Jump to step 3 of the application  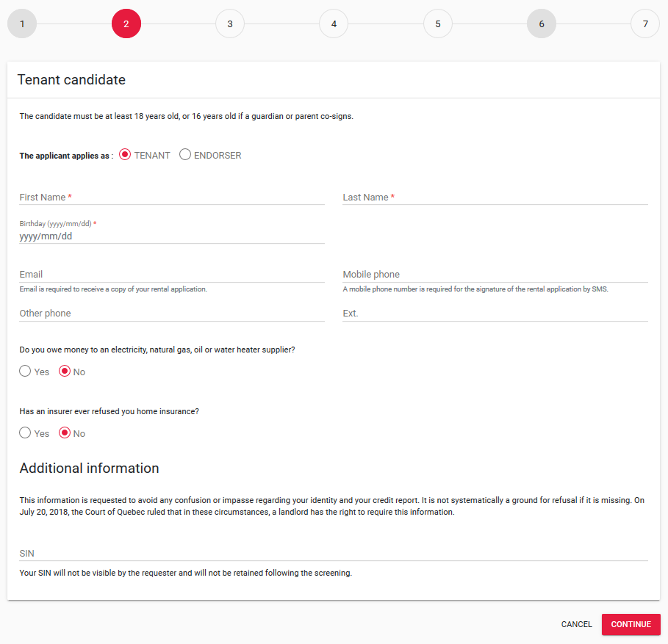pyautogui.click(x=229, y=23)
